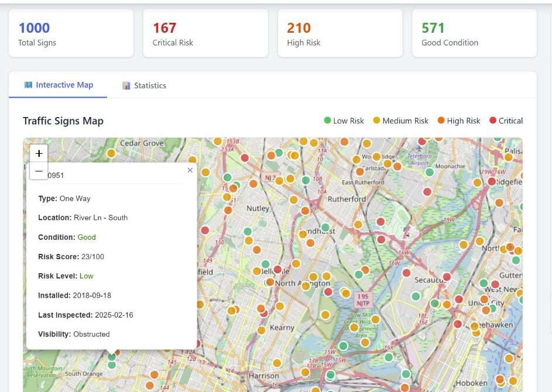Viewport: 552px width, 392px height.
Task: Close the sign details popup
Action: (190, 170)
